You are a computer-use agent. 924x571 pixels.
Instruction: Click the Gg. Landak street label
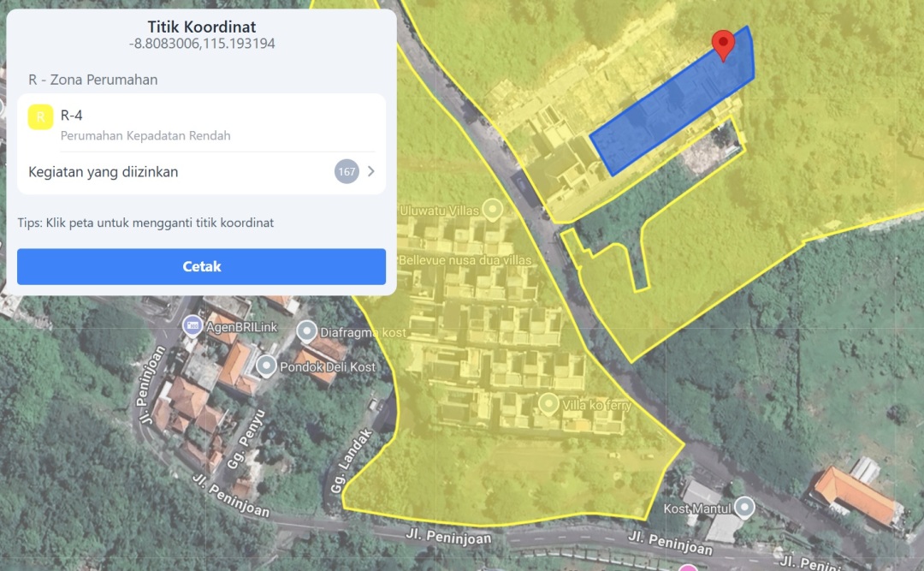click(x=352, y=461)
